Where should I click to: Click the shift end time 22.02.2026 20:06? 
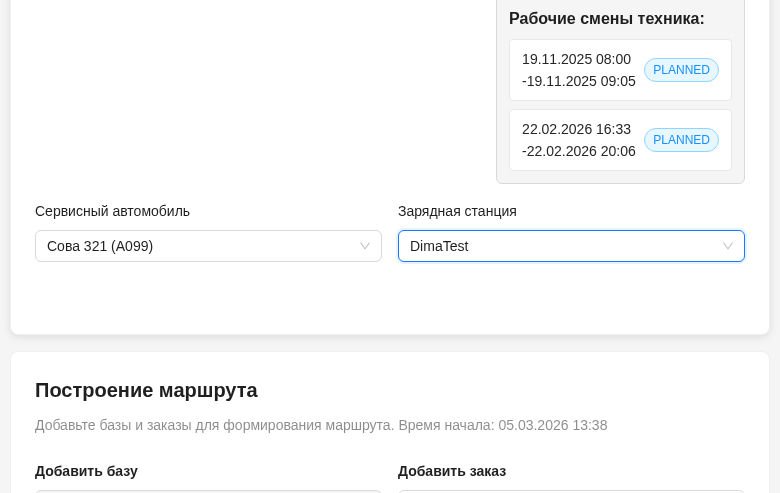[580, 151]
